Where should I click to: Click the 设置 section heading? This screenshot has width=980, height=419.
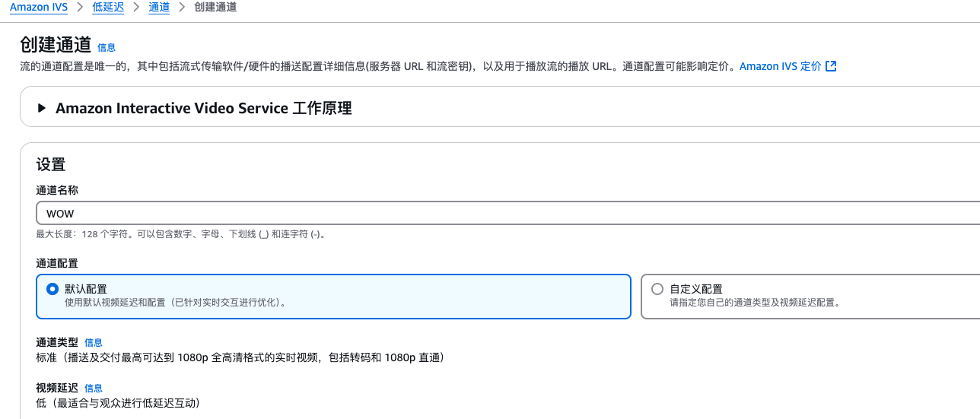point(51,164)
